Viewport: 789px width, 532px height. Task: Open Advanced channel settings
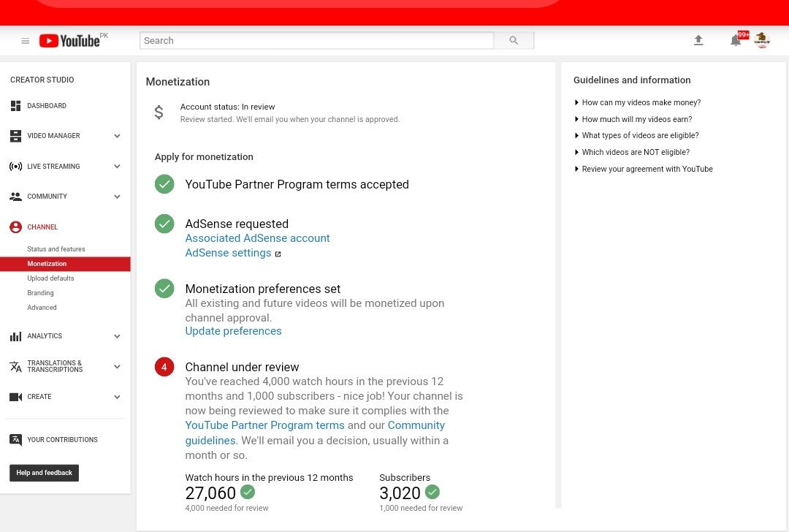(x=42, y=308)
